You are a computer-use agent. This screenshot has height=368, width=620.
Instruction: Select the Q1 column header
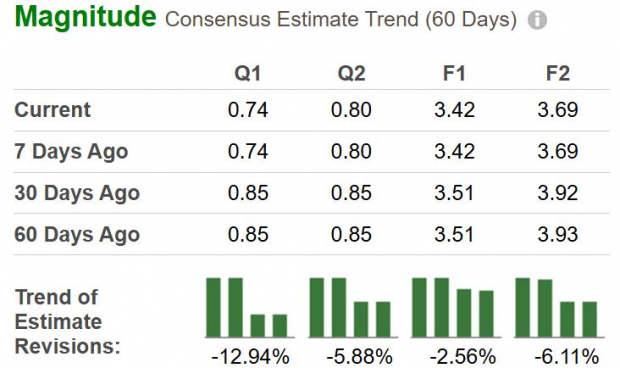248,74
